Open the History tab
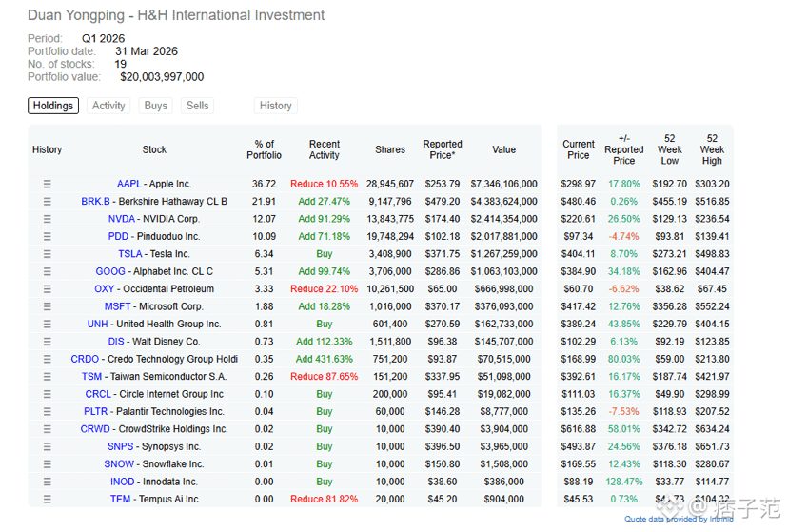This screenshot has height=532, width=788. click(x=275, y=106)
